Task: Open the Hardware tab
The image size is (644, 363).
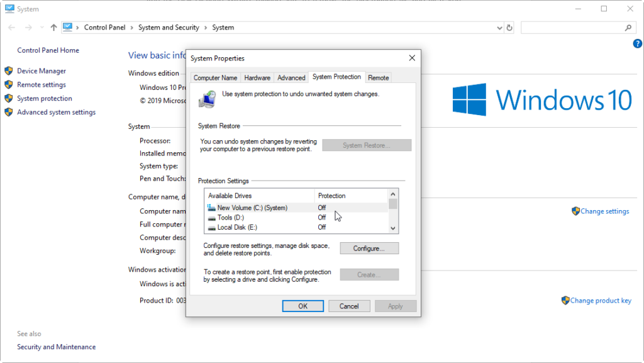Action: tap(257, 78)
